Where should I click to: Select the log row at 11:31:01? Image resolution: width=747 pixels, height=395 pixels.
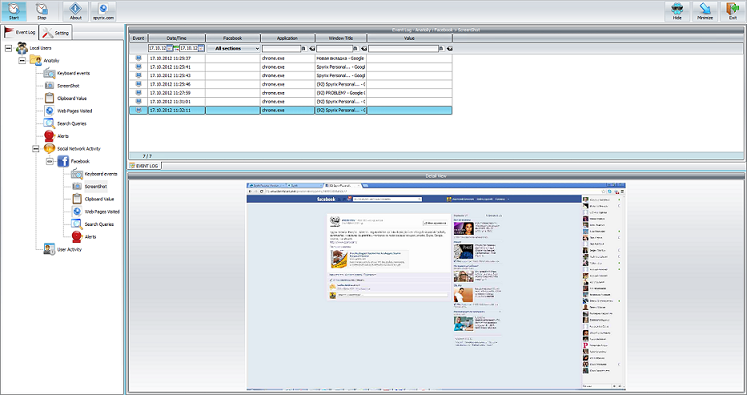tap(291, 101)
